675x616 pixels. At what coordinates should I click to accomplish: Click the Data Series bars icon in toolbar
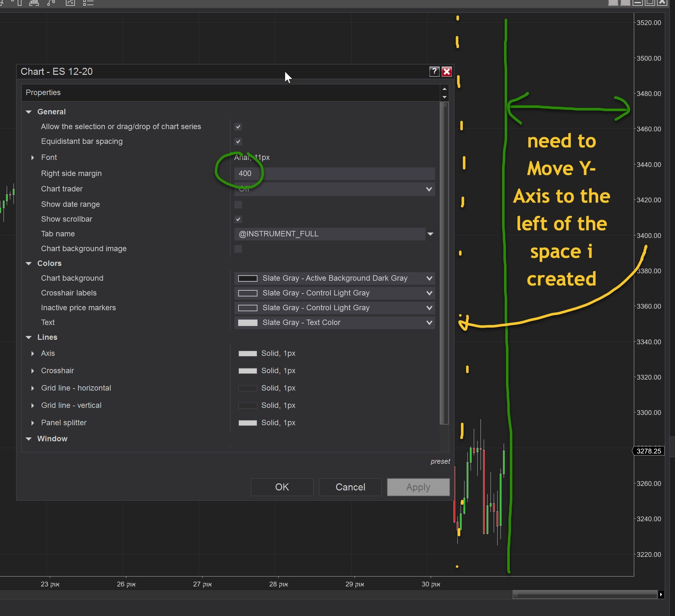click(34, 3)
